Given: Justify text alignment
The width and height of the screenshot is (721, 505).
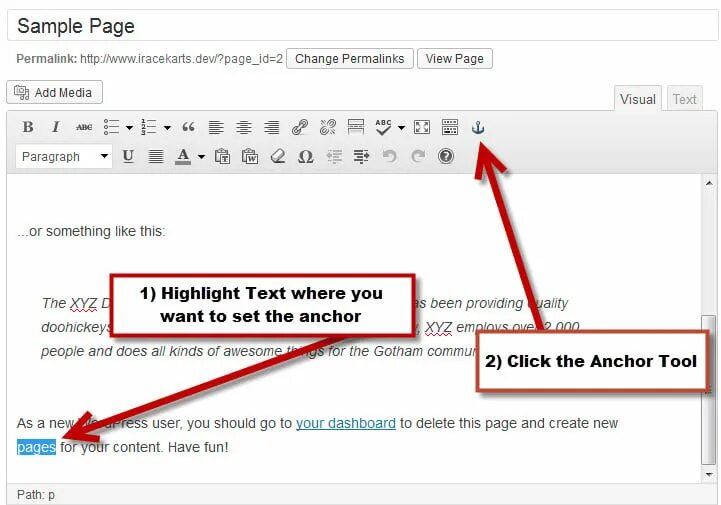Looking at the screenshot, I should [x=155, y=156].
